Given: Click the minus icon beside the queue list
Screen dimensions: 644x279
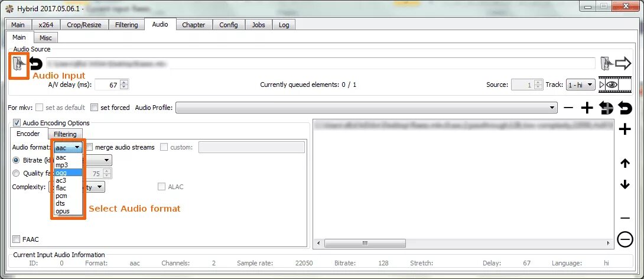Looking at the screenshot, I should pyautogui.click(x=625, y=218).
